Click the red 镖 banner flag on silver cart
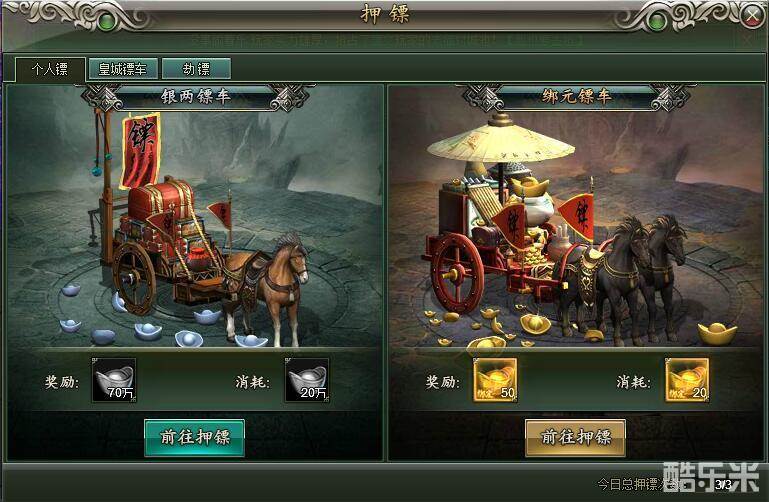 coord(141,151)
